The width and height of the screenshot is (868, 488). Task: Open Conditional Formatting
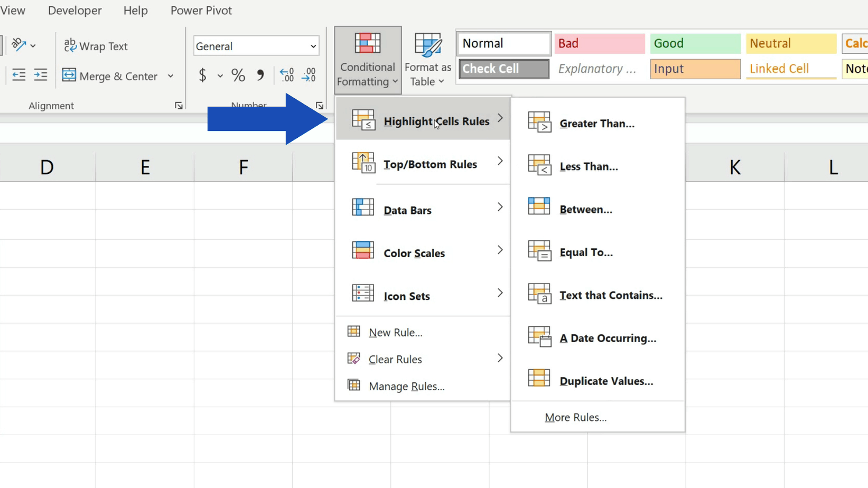coord(367,58)
